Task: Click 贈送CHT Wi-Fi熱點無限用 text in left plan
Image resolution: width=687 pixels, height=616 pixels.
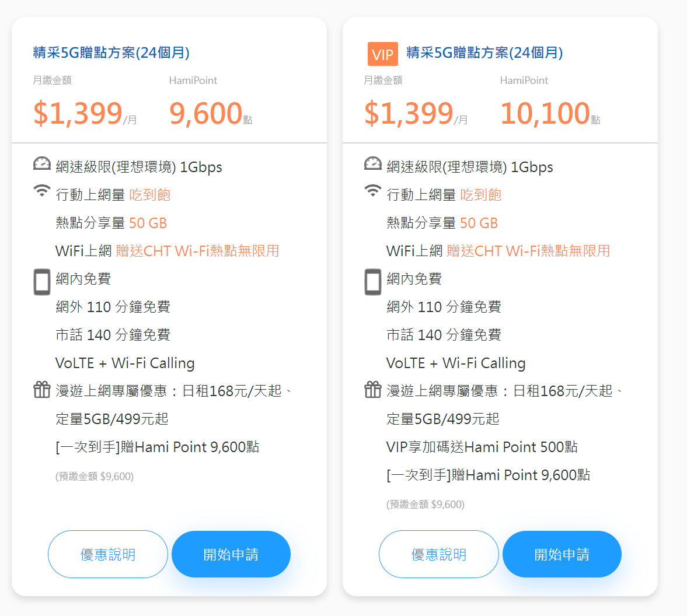Action: [197, 251]
